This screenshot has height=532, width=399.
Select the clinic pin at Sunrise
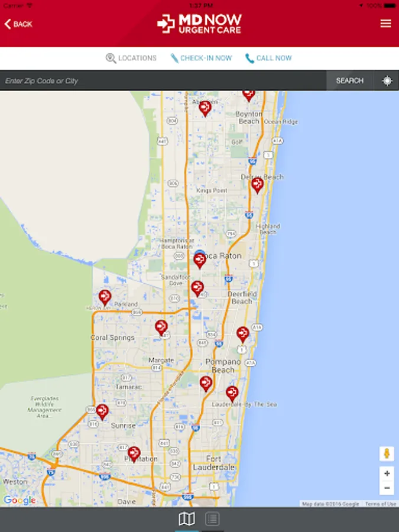coord(102,412)
